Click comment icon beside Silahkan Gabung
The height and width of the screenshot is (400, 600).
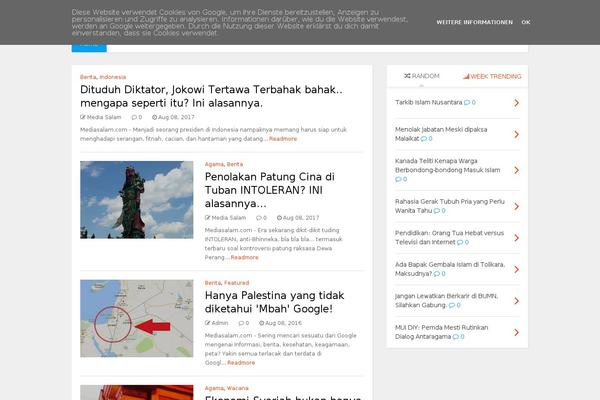(452, 305)
